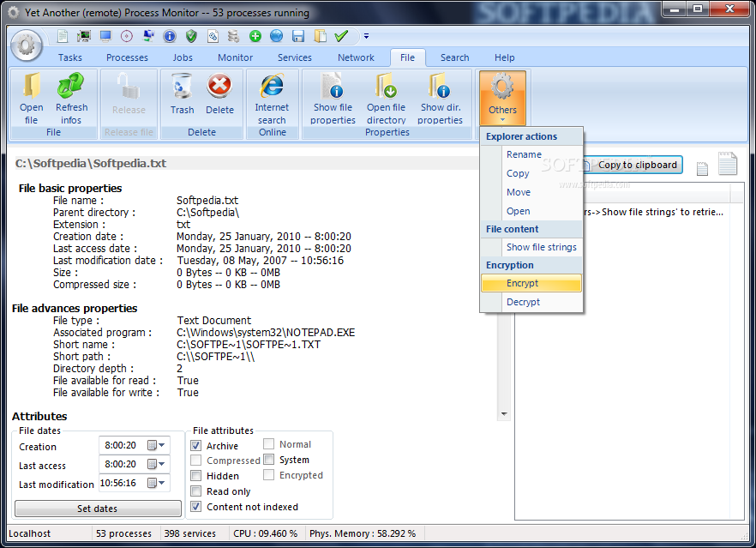Choose Move from the Explorer actions menu
The image size is (756, 548).
531,192
